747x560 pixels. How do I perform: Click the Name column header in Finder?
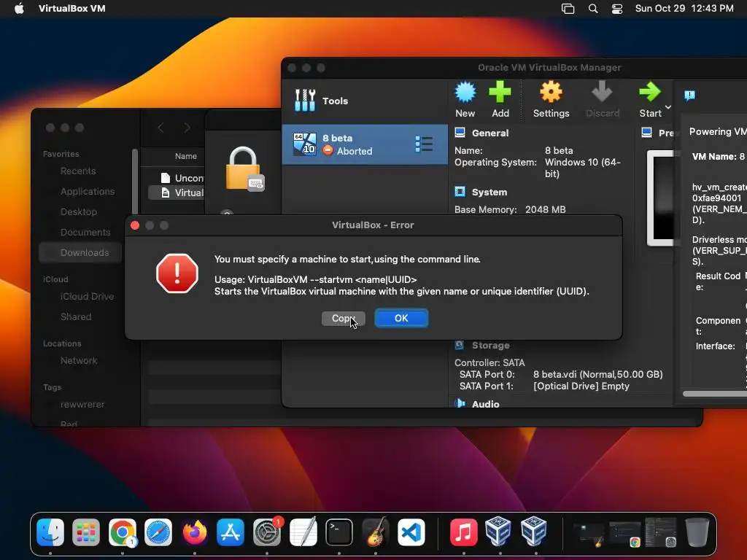186,156
